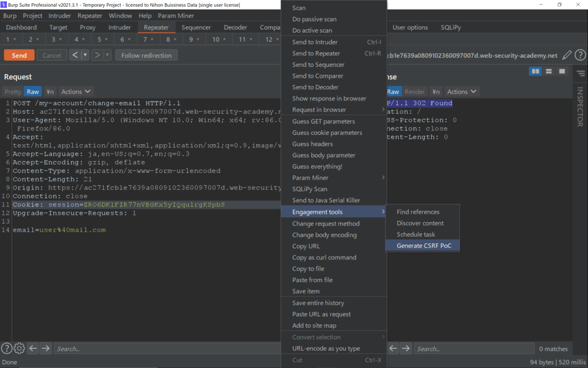
Task: Switch to combined tabbed view layout
Action: click(562, 72)
